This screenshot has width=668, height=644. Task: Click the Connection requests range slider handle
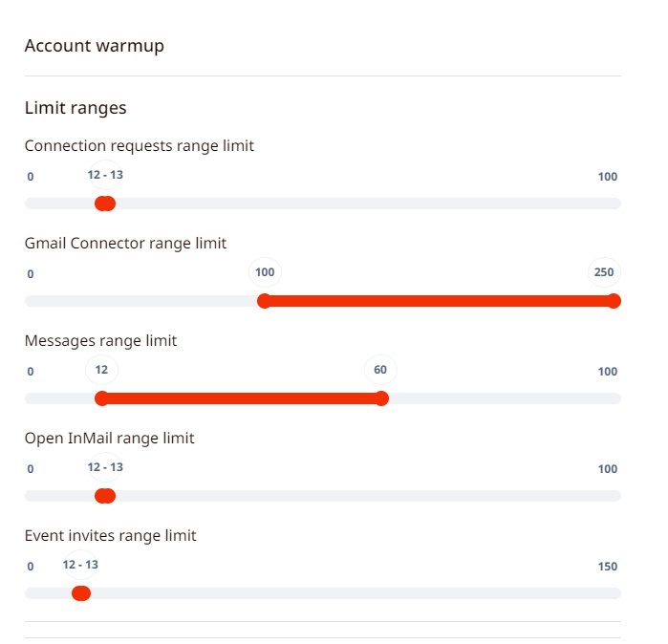tap(106, 204)
